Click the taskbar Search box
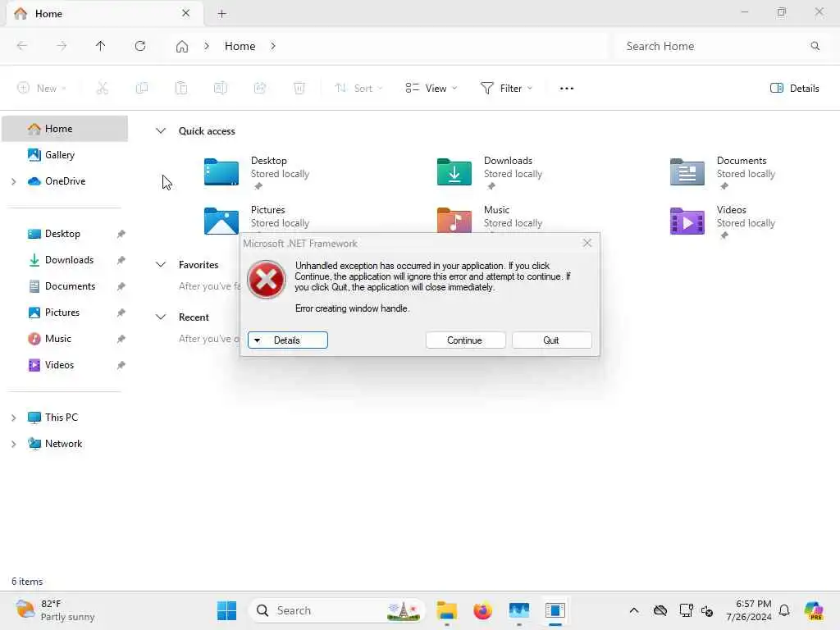Viewport: 840px width, 630px height. tap(336, 610)
